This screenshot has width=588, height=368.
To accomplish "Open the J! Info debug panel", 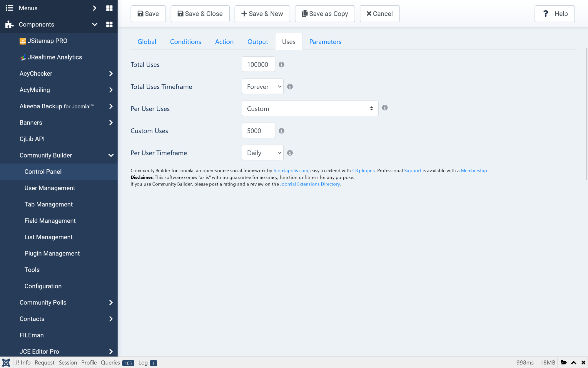I will tap(23, 363).
